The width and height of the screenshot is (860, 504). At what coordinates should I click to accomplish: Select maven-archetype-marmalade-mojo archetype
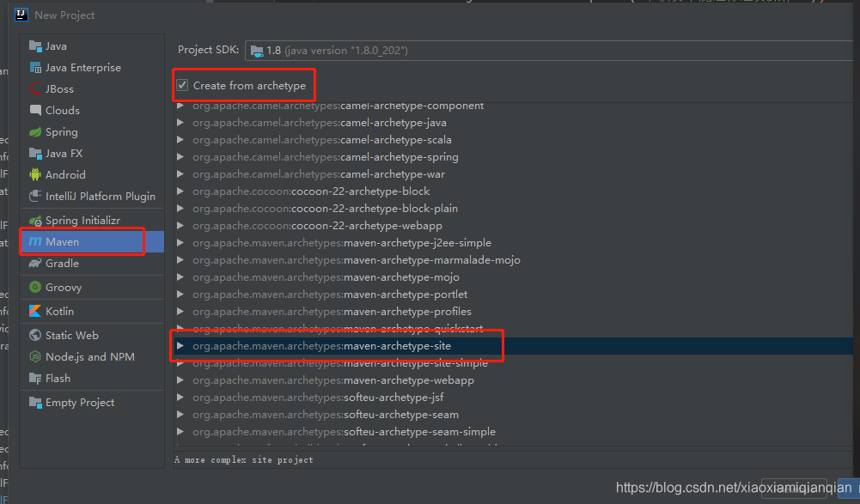pyautogui.click(x=357, y=260)
